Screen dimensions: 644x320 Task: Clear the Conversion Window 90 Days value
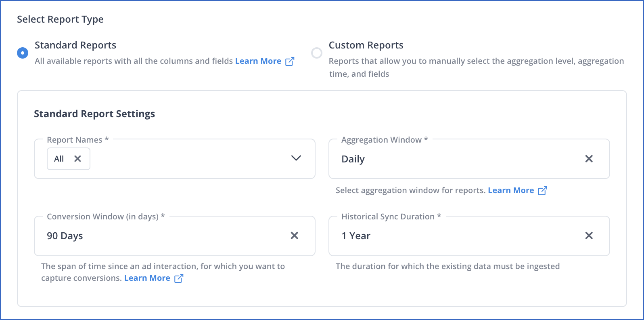click(295, 236)
